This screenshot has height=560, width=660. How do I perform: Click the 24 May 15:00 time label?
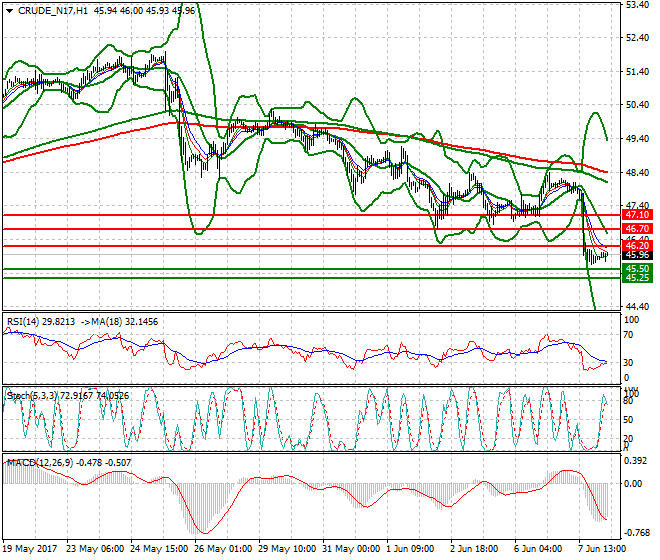click(160, 549)
